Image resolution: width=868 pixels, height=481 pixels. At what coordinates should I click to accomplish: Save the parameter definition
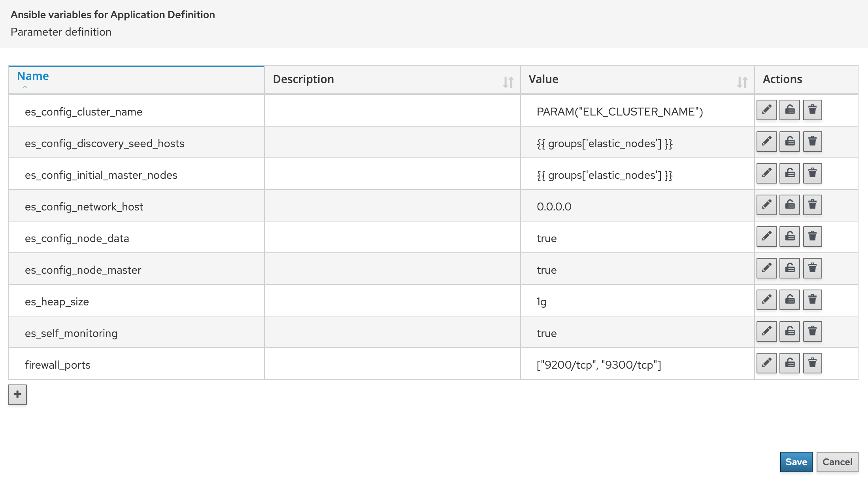796,462
